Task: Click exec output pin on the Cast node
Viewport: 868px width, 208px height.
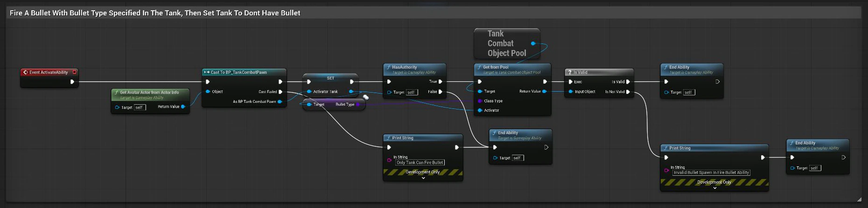Action: click(280, 82)
